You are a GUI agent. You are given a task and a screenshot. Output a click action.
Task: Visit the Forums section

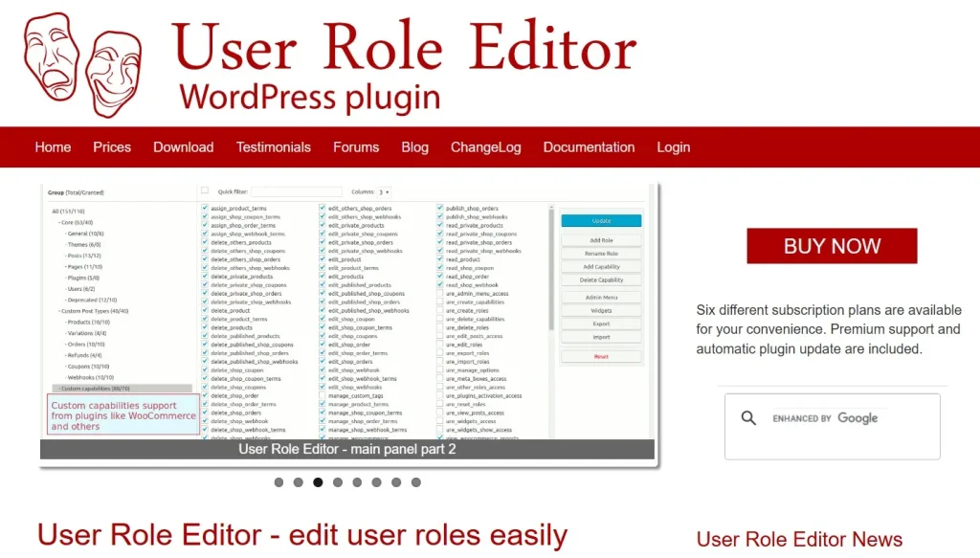click(x=356, y=147)
